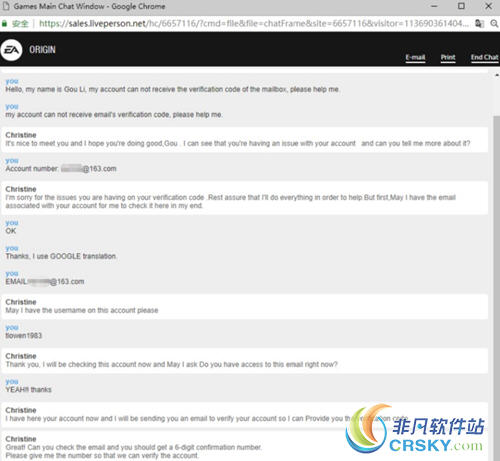Click the username 'flowen1983' message

pyautogui.click(x=24, y=336)
